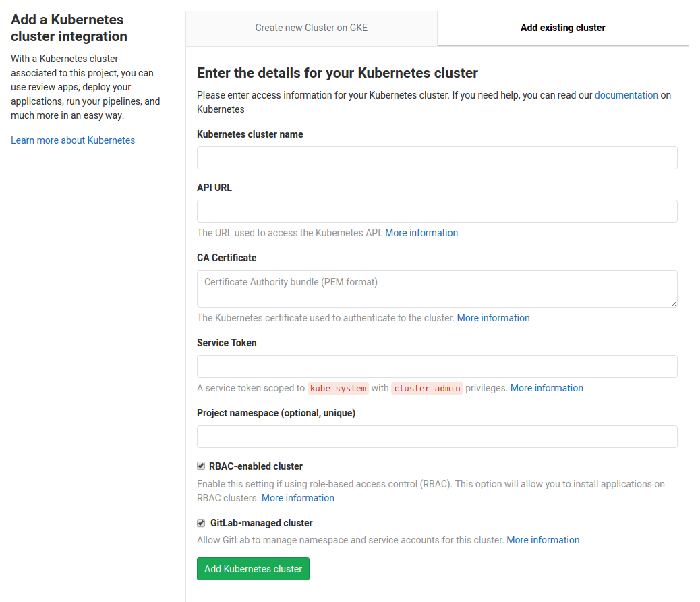This screenshot has width=700, height=602.
Task: Click the Add Kubernetes cluster button
Action: tap(253, 568)
